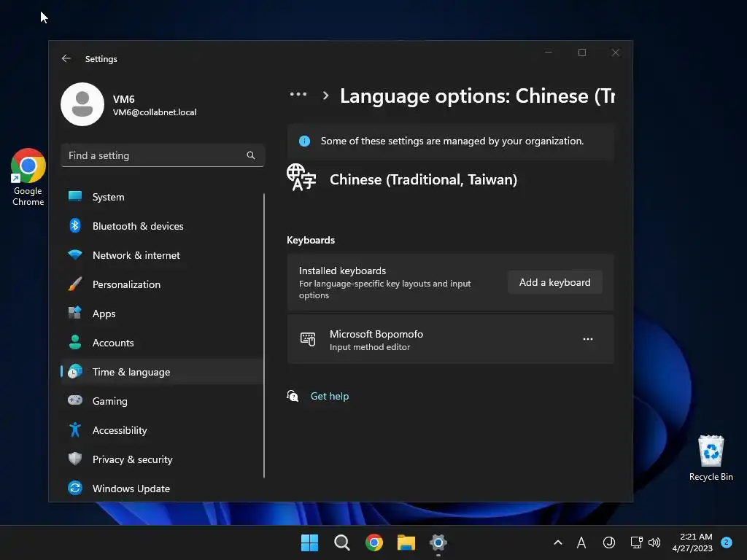747x560 pixels.
Task: Open File Explorer from the taskbar
Action: [x=406, y=542]
